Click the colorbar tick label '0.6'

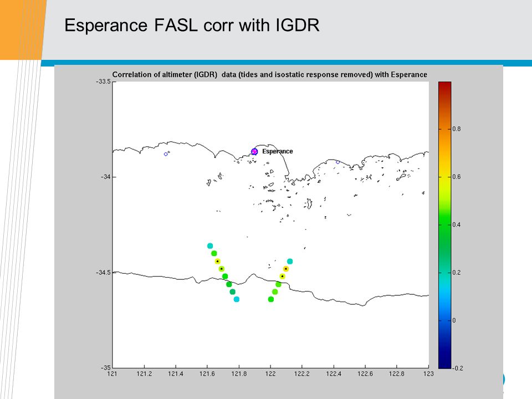(x=457, y=177)
